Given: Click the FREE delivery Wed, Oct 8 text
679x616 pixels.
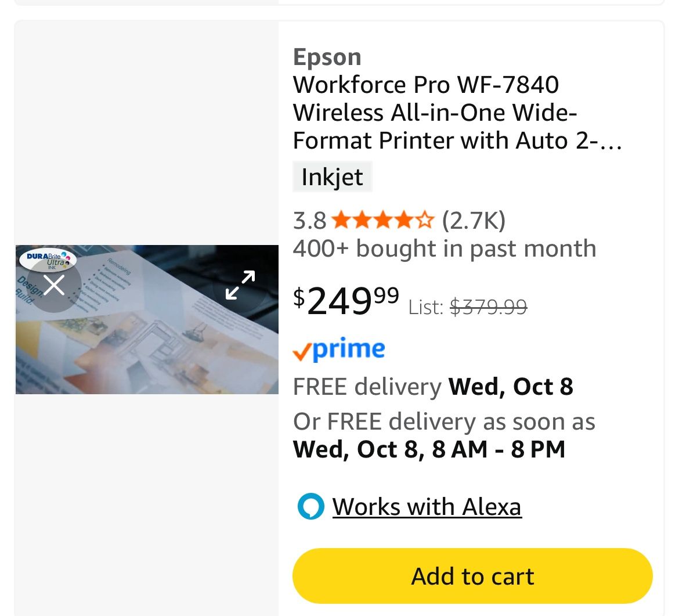Looking at the screenshot, I should 433,387.
